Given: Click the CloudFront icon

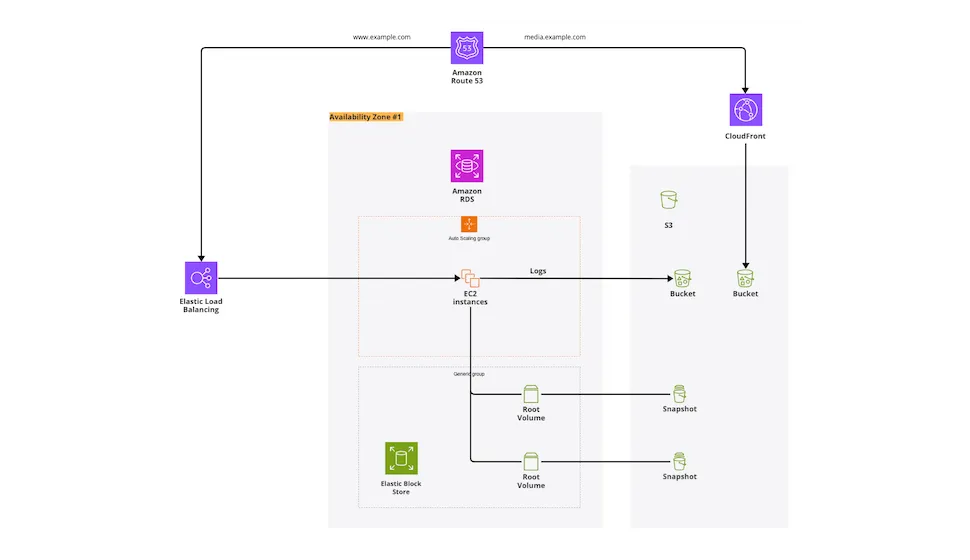Looking at the screenshot, I should tap(746, 110).
